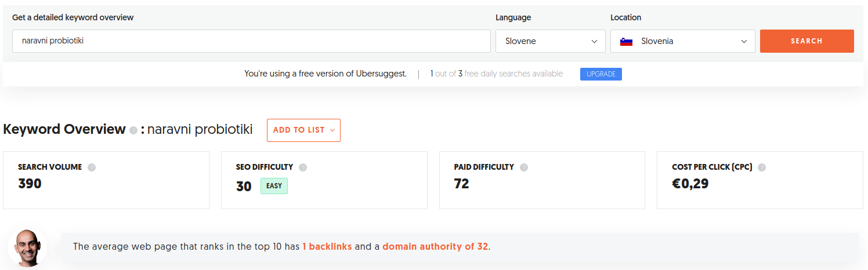Select the search volume value 390
This screenshot has width=868, height=270.
point(30,184)
